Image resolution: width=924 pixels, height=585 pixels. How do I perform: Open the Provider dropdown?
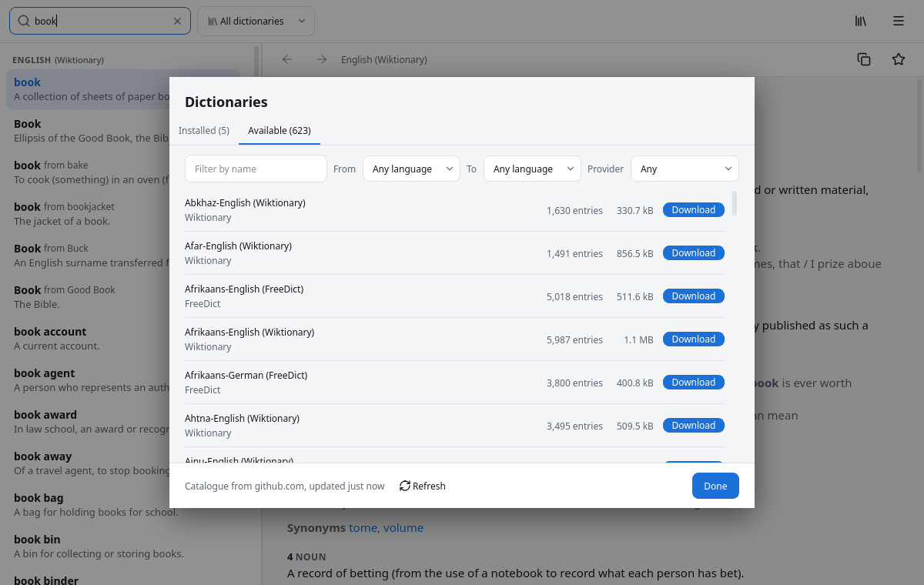(685, 169)
